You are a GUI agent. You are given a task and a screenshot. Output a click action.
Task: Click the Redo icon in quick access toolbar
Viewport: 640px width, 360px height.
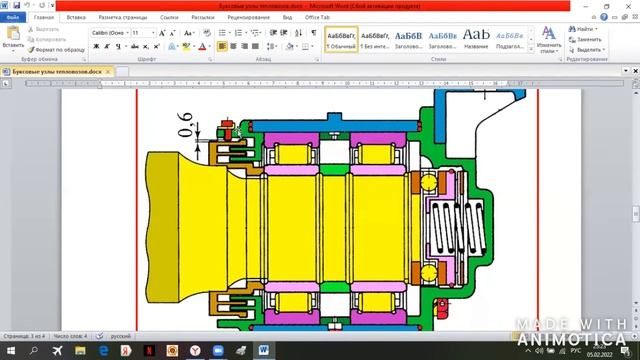tap(42, 6)
